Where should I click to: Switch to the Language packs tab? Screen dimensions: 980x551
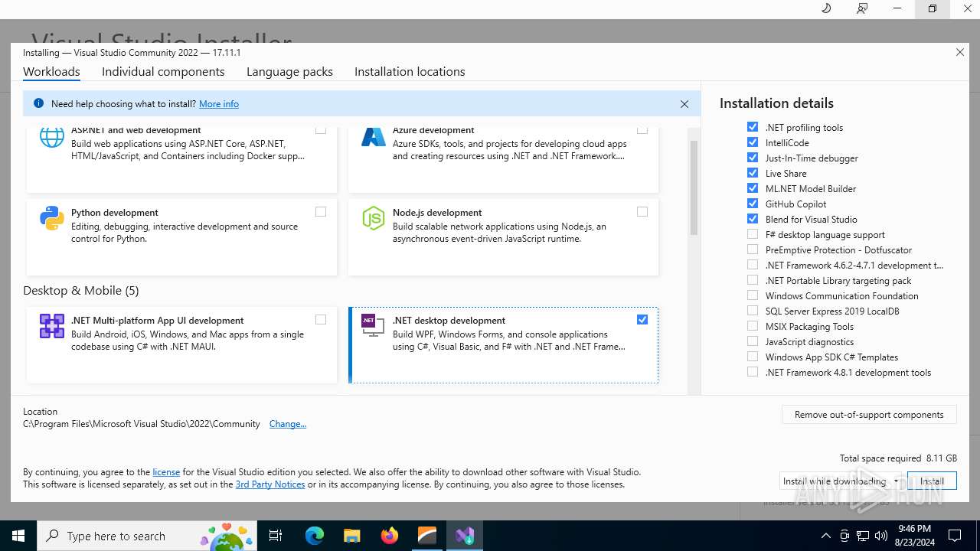tap(289, 72)
